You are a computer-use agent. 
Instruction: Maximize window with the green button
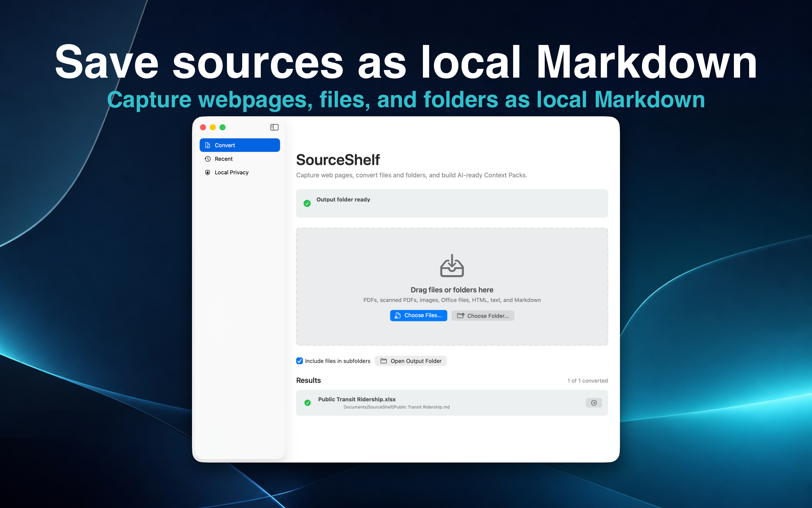pyautogui.click(x=222, y=127)
